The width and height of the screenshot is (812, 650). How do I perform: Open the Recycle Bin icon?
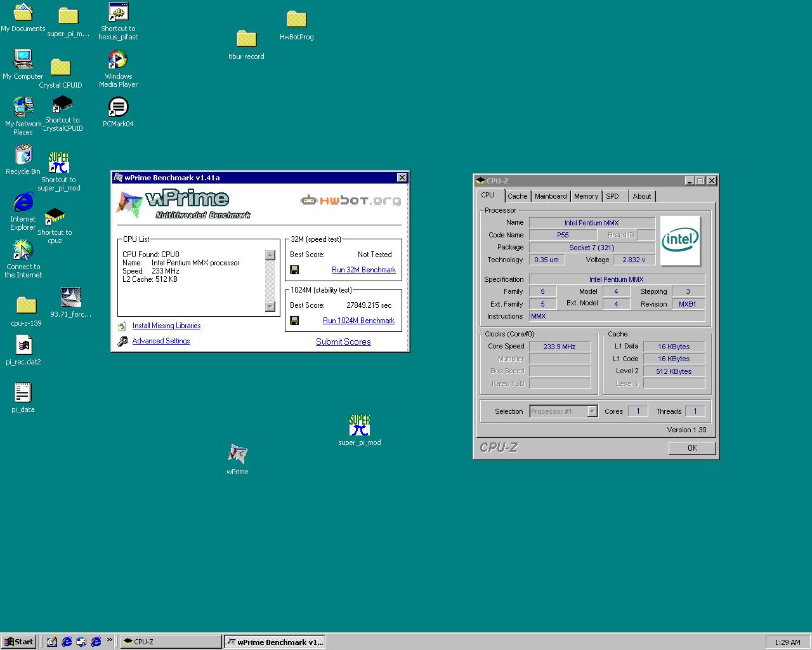coord(23,160)
